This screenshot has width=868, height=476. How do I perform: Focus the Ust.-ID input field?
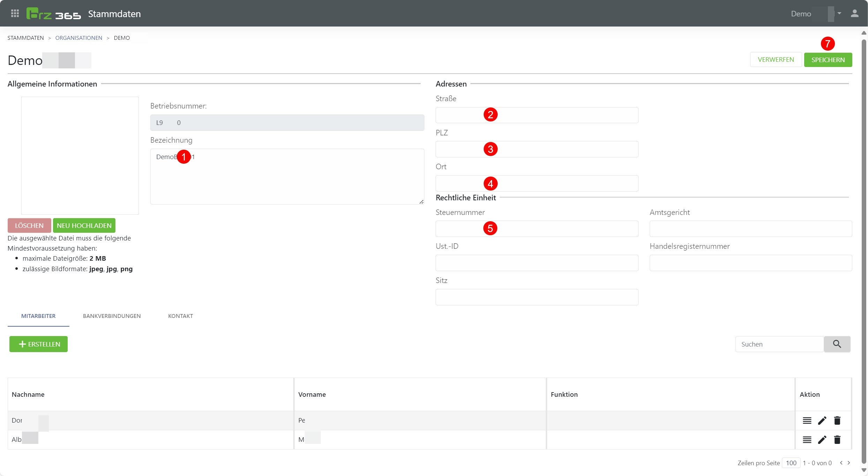[x=537, y=263]
